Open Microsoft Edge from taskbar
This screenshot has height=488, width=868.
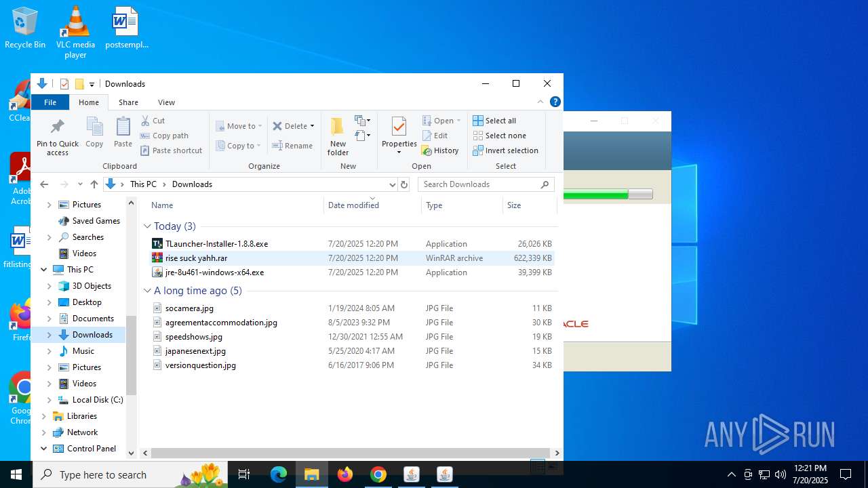point(279,474)
